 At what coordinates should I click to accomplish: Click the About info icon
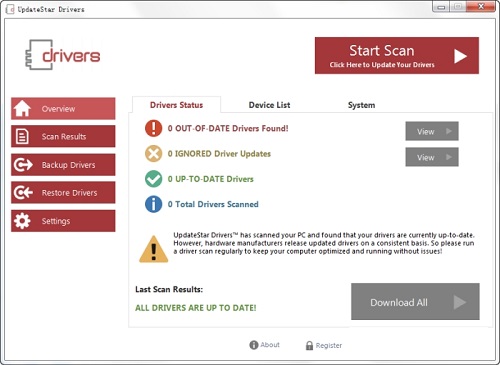point(254,345)
